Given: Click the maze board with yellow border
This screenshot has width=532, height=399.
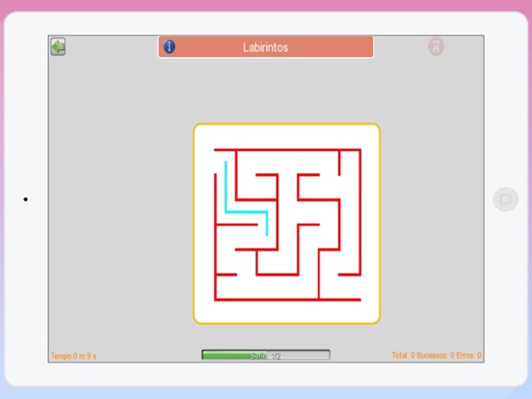Looking at the screenshot, I should [286, 224].
